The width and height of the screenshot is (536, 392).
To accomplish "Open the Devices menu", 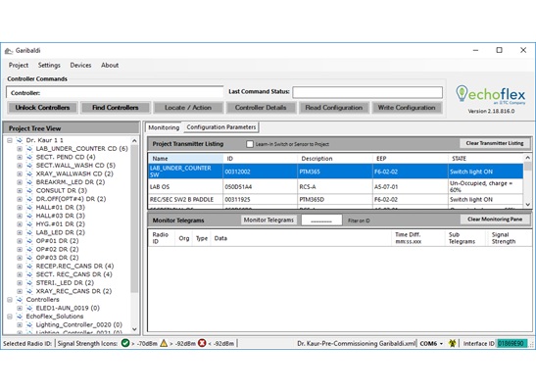I will tap(80, 65).
